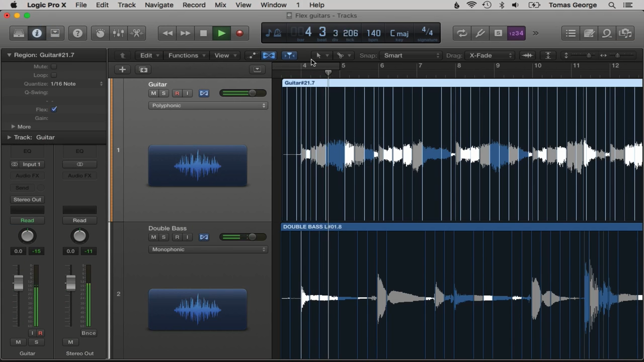Open the Media browser icon
644x362 pixels.
(x=625, y=33)
